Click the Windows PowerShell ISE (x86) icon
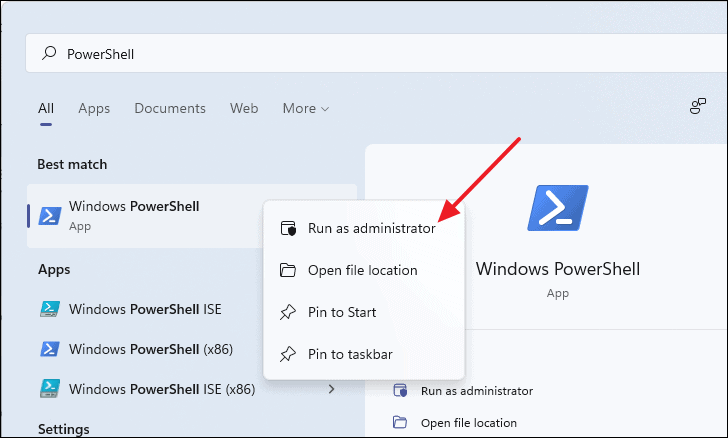This screenshot has width=728, height=438. [50, 389]
